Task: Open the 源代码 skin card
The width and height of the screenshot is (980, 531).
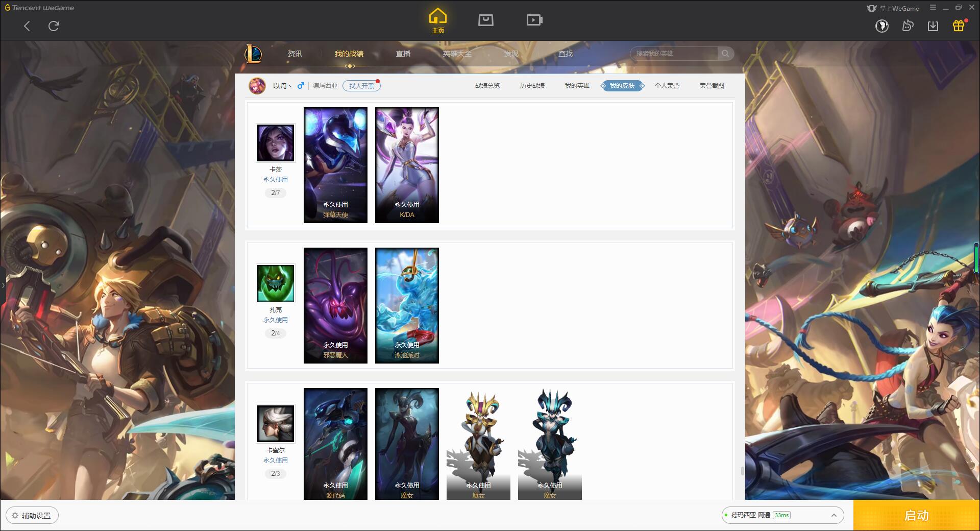Action: click(x=335, y=444)
